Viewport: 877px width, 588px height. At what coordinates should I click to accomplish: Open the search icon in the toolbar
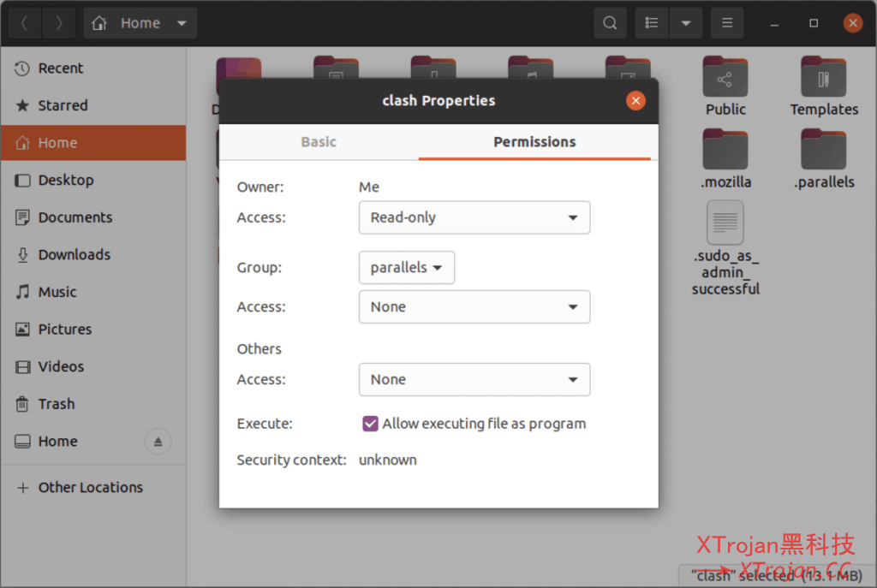(x=610, y=22)
